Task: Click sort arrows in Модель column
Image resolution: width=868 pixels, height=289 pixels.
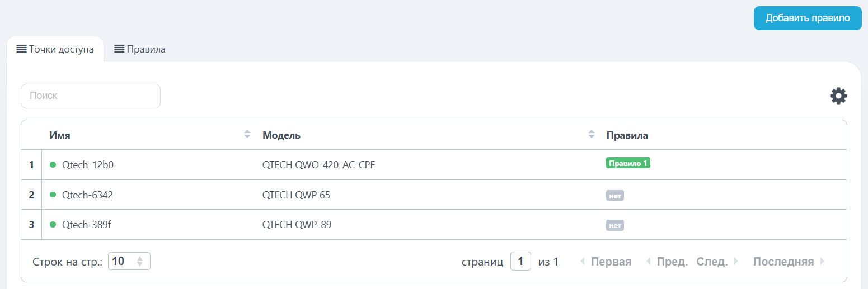Action: (x=591, y=135)
